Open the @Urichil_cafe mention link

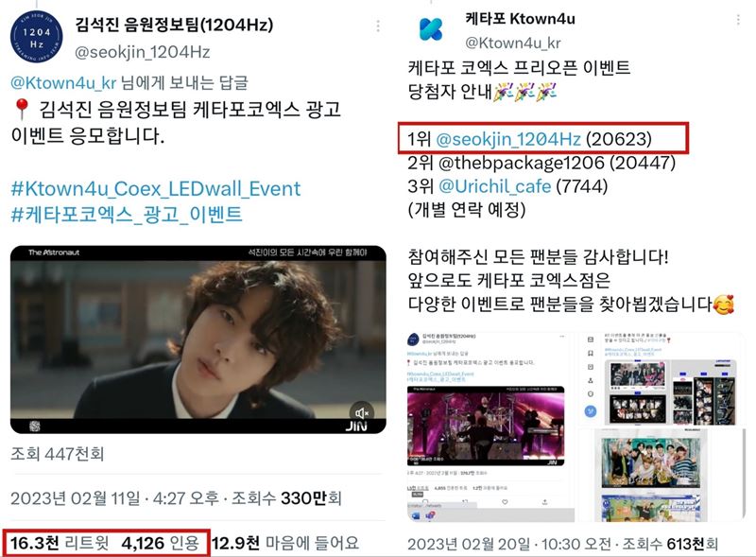click(x=494, y=186)
